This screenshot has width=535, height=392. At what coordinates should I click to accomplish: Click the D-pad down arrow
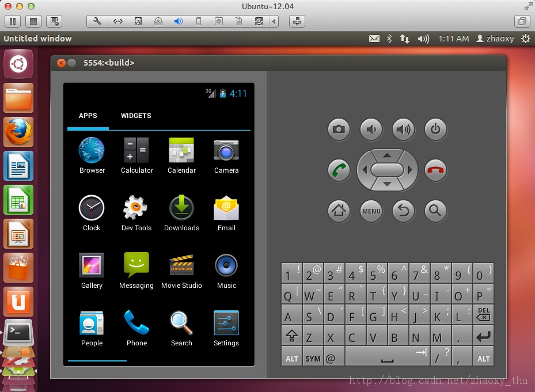point(387,185)
